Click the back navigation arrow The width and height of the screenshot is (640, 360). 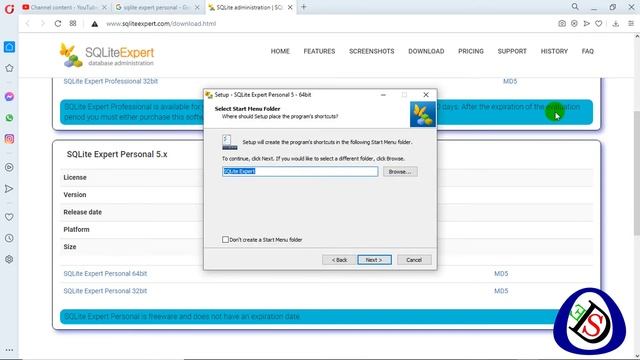[x=28, y=24]
